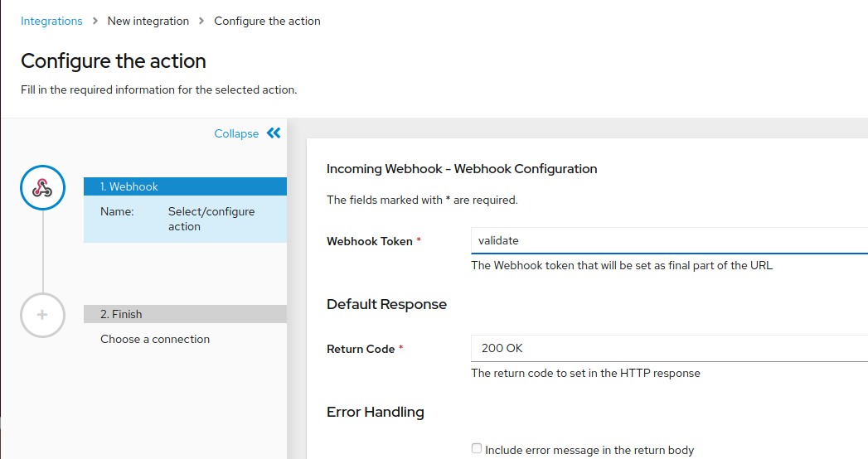
Task: Enable Include error message in return body
Action: click(x=477, y=448)
